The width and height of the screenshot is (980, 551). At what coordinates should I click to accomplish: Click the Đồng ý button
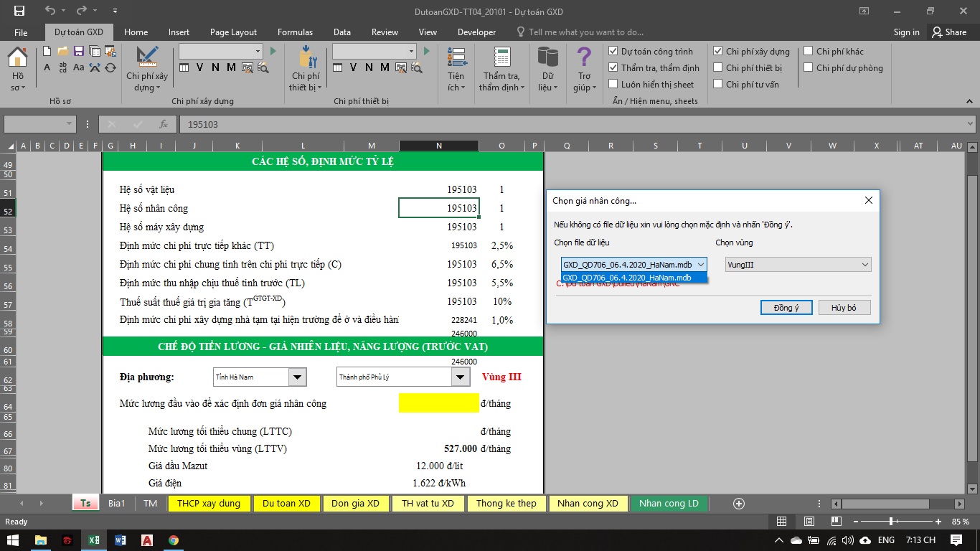(786, 307)
